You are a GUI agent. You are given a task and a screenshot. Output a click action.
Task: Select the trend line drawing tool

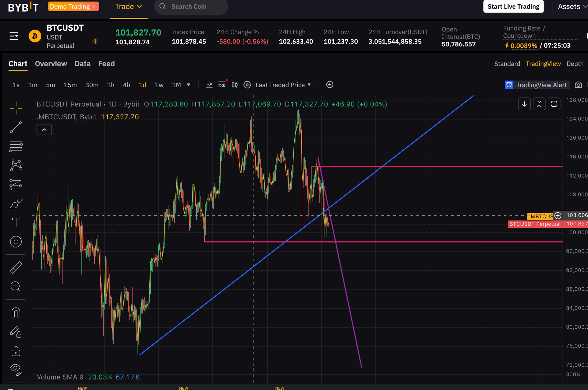tap(16, 127)
